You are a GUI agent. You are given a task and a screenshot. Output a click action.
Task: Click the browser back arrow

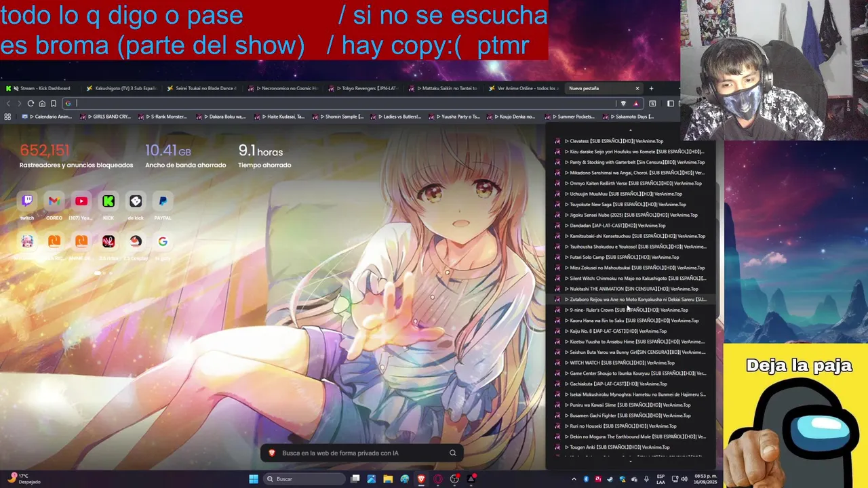8,104
